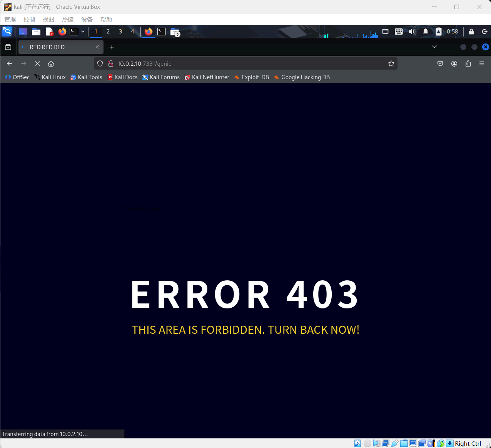Open the Kali dragon applications menu
This screenshot has width=491, height=448.
pos(7,32)
